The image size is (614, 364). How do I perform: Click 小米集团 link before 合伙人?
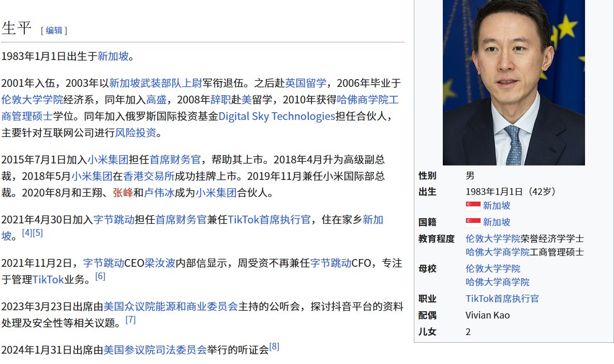click(216, 192)
